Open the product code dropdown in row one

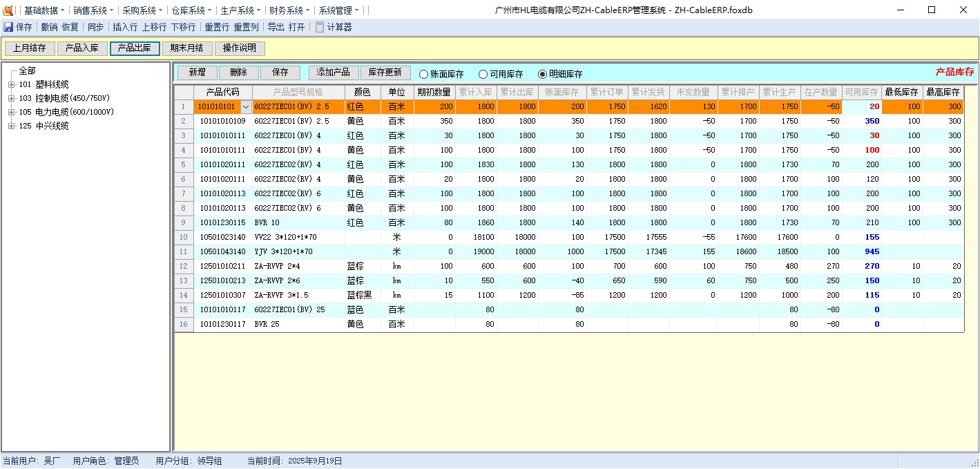click(247, 106)
